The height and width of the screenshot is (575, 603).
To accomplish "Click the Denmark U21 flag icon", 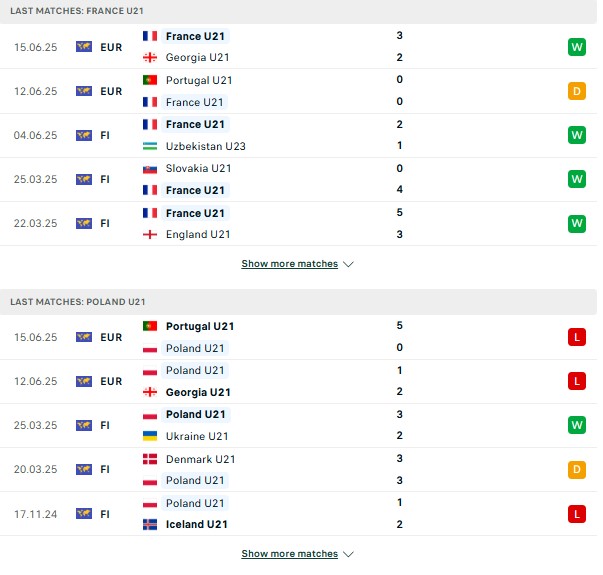I will click(x=150, y=459).
